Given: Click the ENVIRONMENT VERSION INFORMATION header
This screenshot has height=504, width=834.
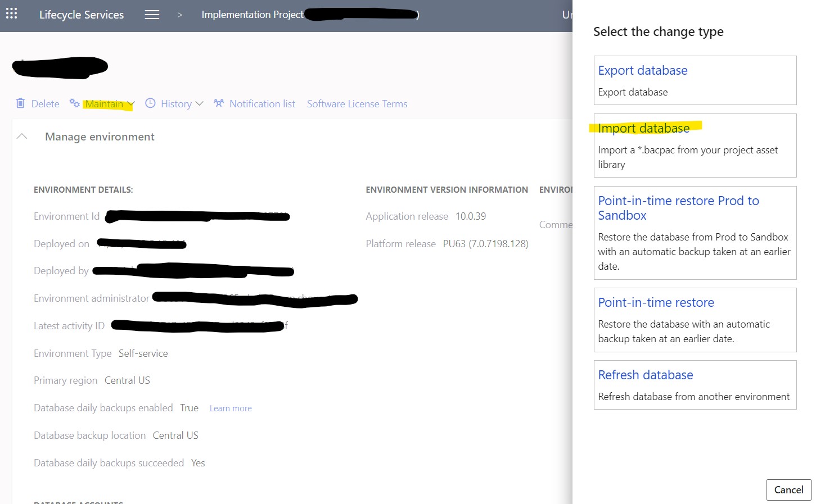Looking at the screenshot, I should 447,190.
